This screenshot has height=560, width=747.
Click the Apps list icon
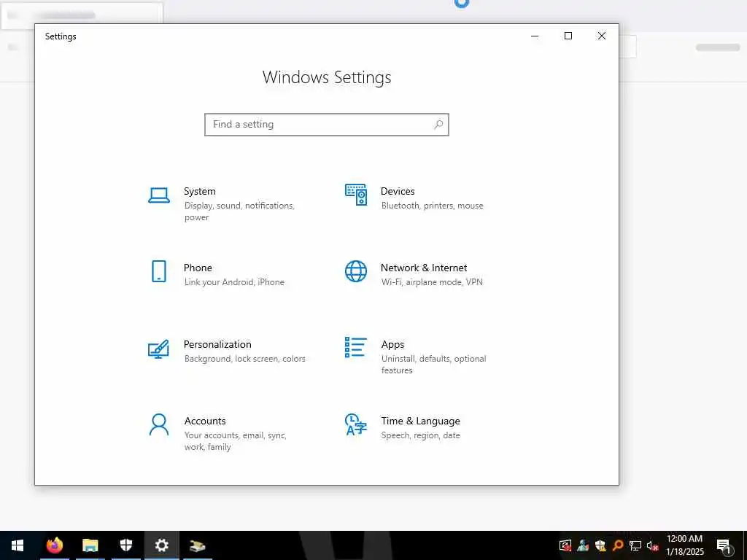pos(356,347)
